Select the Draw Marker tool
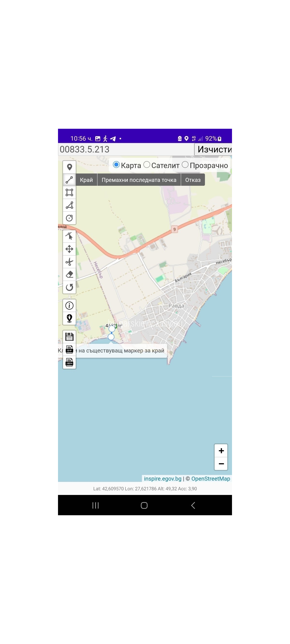290x644 pixels. [69, 167]
